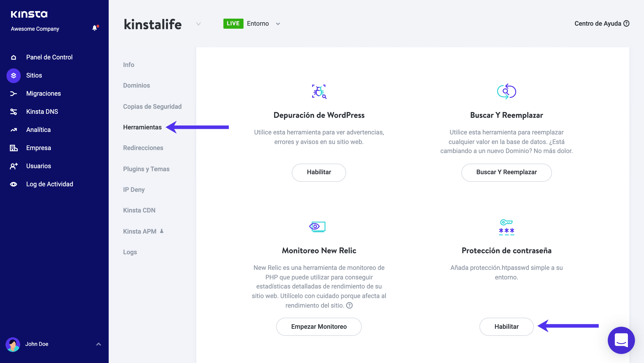Click the Usuarios add-user icon
The height and width of the screenshot is (363, 644).
(x=14, y=166)
